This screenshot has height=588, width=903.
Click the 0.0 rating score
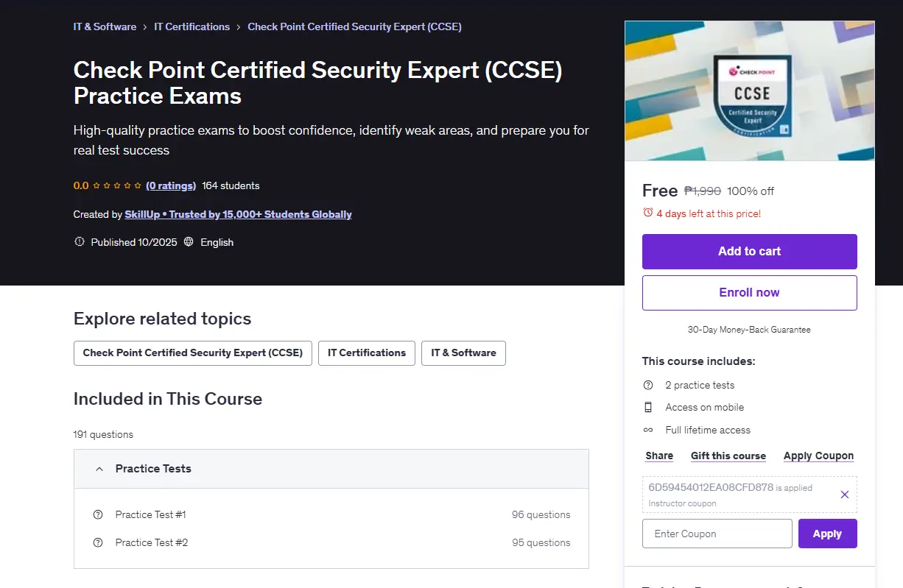pyautogui.click(x=81, y=185)
